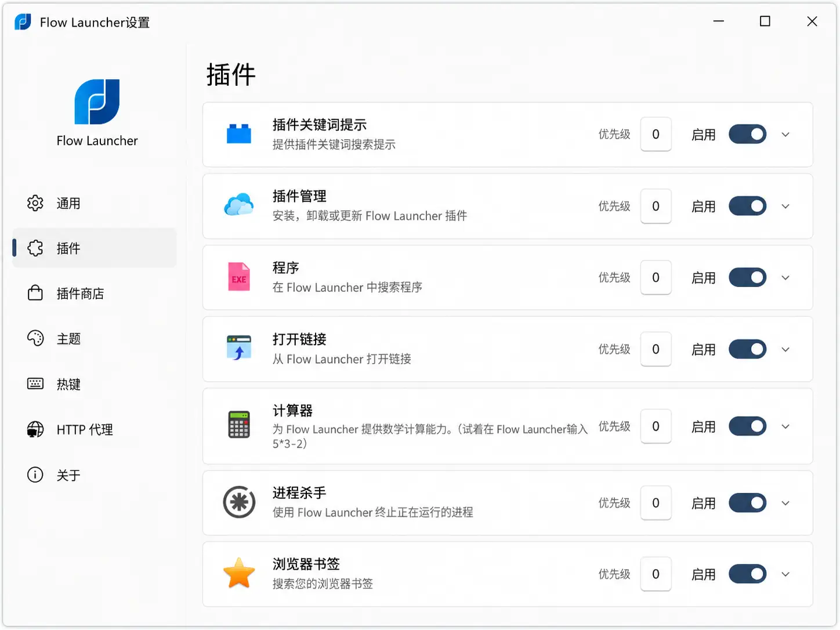Click 优先级 label in the 程序 row
This screenshot has height=630, width=840.
614,277
